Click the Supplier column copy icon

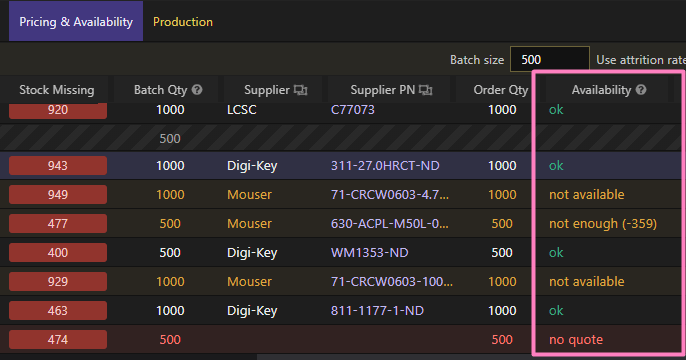tap(300, 90)
